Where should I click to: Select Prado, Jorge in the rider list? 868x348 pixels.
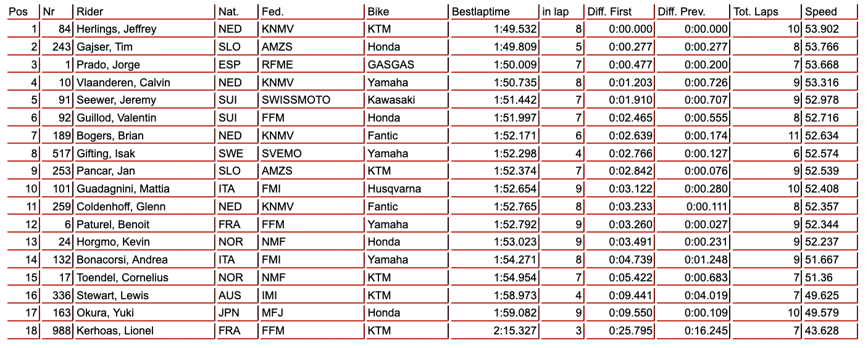tap(108, 65)
